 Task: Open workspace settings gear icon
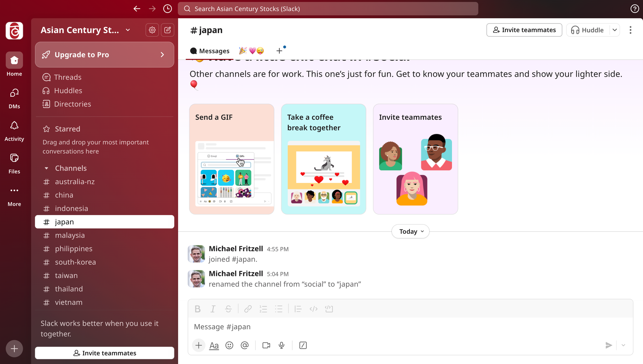click(x=152, y=30)
